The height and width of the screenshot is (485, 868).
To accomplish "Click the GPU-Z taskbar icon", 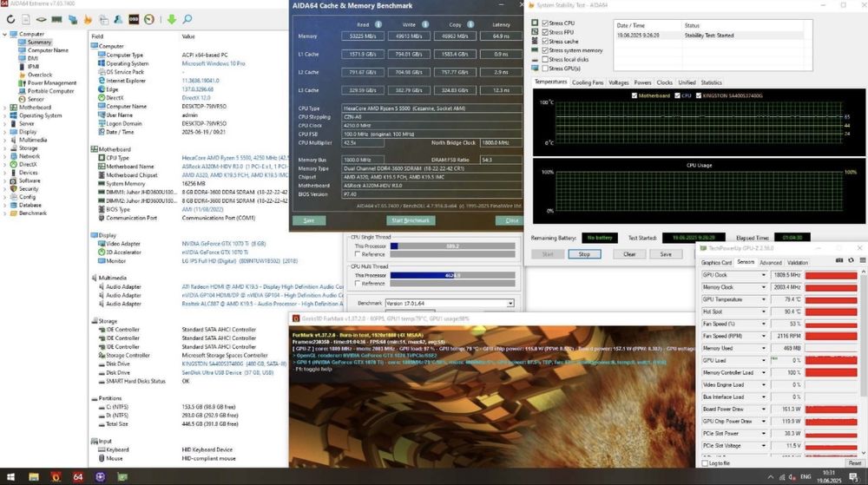I will 122,476.
